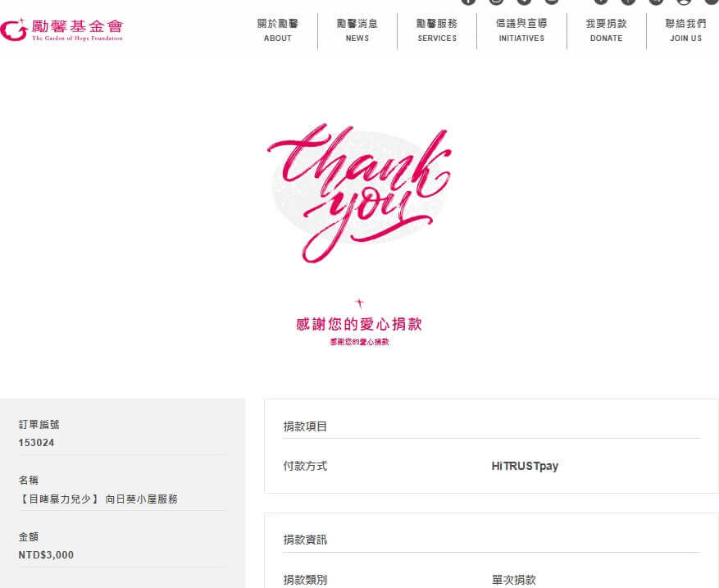Open the 勵馨消息 NEWS menu

(357, 30)
